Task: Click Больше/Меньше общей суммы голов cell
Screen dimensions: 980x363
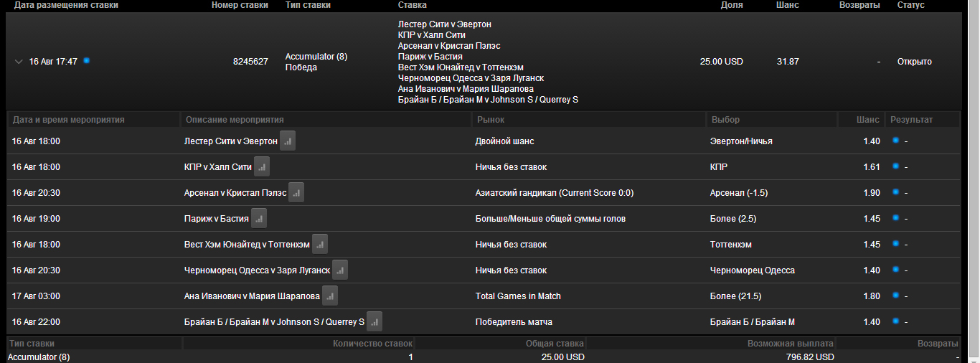Action: click(x=550, y=219)
